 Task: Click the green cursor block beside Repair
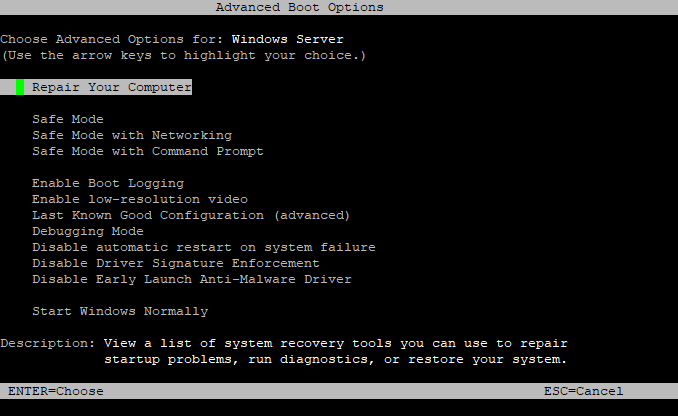tap(20, 87)
